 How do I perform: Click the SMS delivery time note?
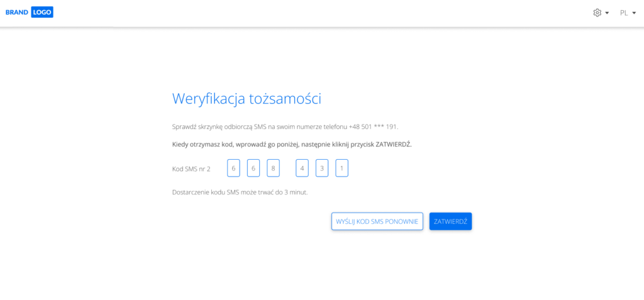(x=240, y=191)
